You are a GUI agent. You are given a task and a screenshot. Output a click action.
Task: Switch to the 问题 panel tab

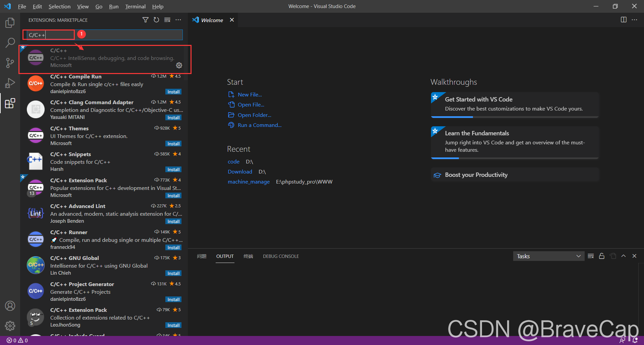(202, 256)
